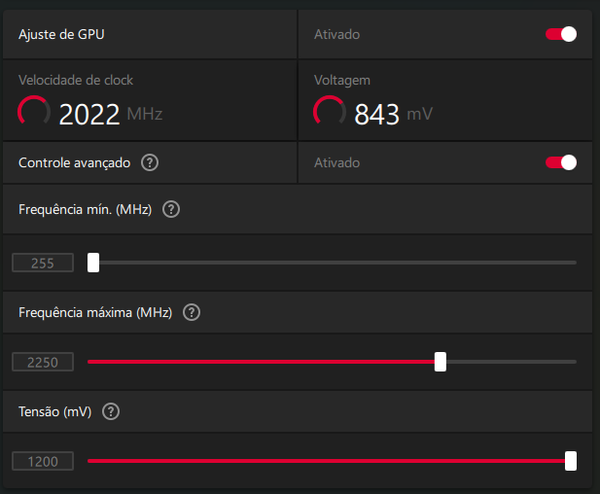Focus the voltage input field showing 1200
Screen dimensions: 600x494
coord(43,461)
